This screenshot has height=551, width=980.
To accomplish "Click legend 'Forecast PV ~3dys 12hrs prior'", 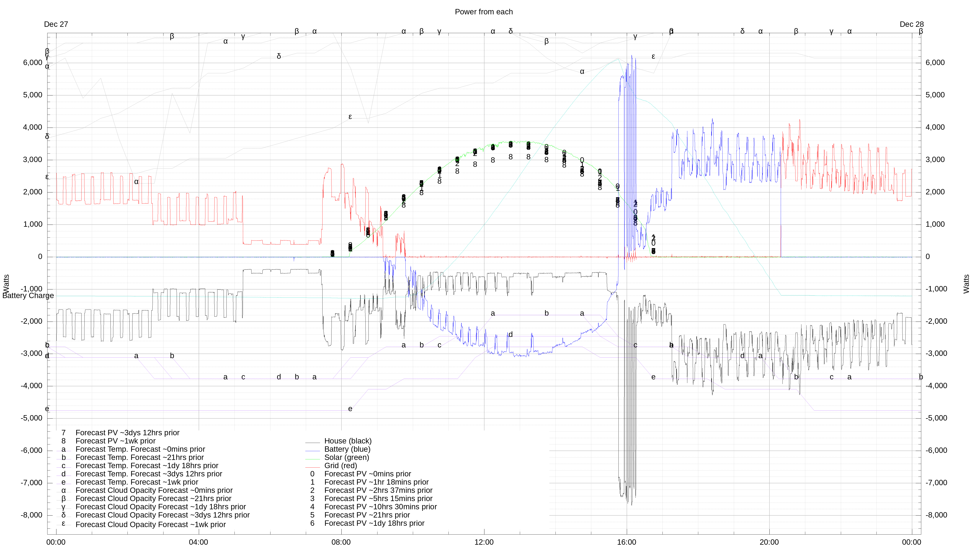I will (x=120, y=433).
